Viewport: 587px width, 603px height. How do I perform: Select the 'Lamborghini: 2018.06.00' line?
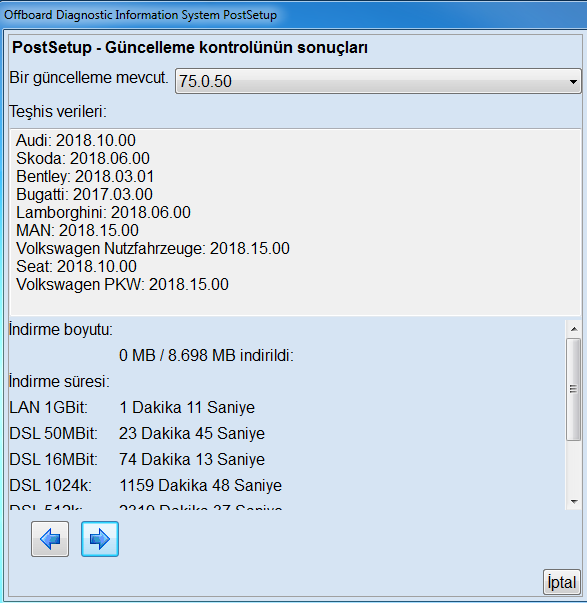click(103, 212)
